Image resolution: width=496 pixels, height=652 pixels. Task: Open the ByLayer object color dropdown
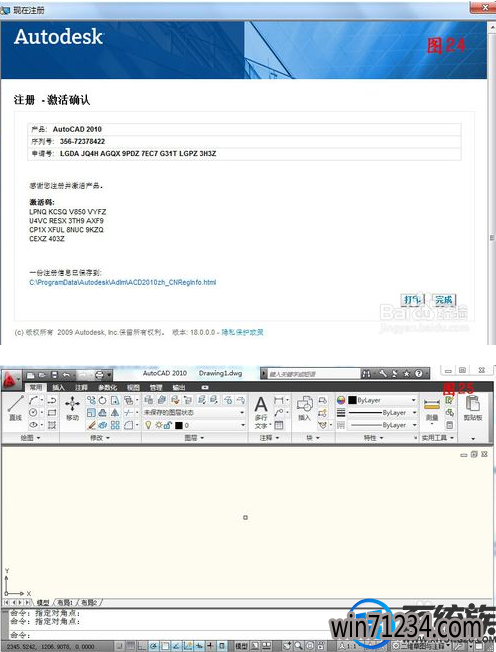click(382, 400)
